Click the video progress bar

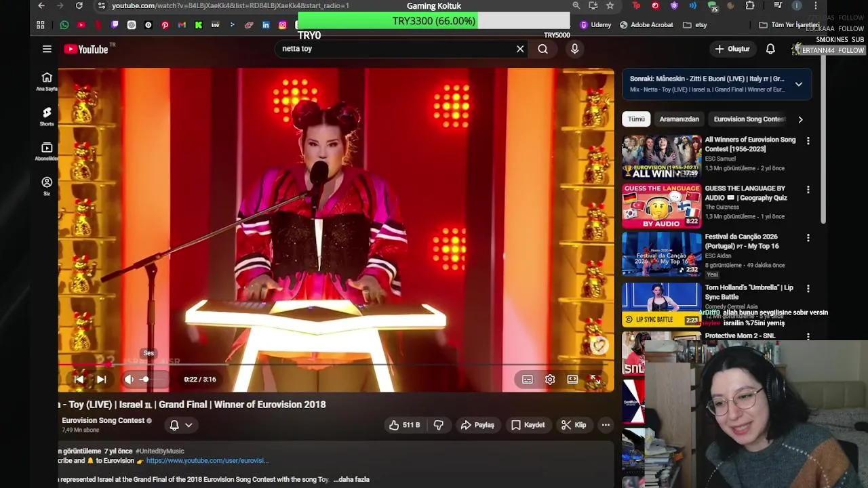pos(336,365)
